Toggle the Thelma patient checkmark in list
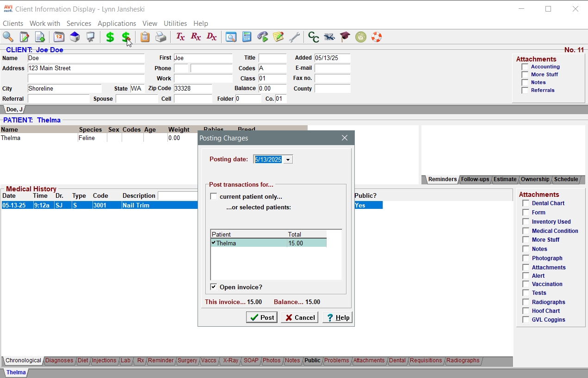 pyautogui.click(x=214, y=243)
